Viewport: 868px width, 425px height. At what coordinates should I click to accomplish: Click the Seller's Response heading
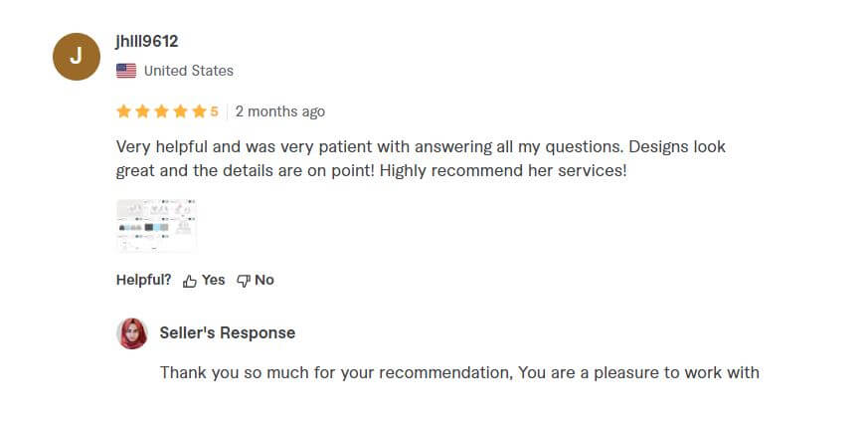click(x=228, y=333)
